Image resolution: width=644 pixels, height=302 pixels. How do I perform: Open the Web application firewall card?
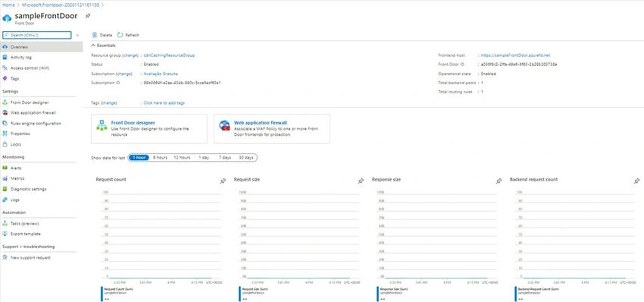(272, 129)
